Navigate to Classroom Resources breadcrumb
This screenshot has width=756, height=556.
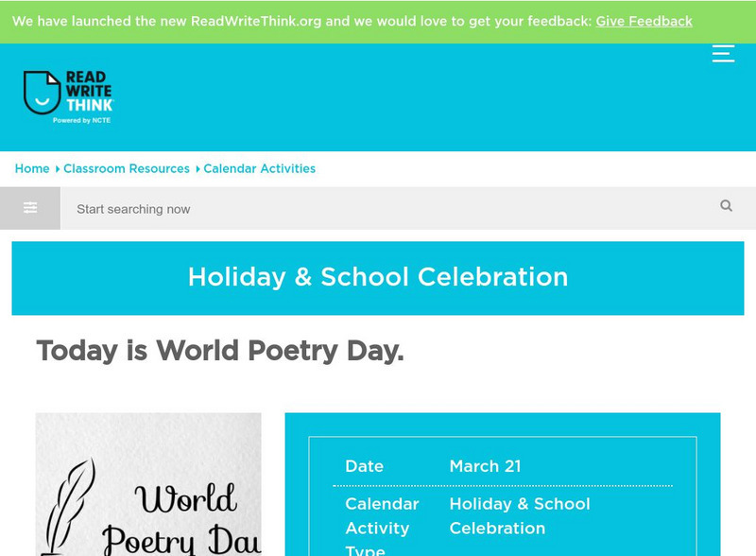[x=127, y=168]
